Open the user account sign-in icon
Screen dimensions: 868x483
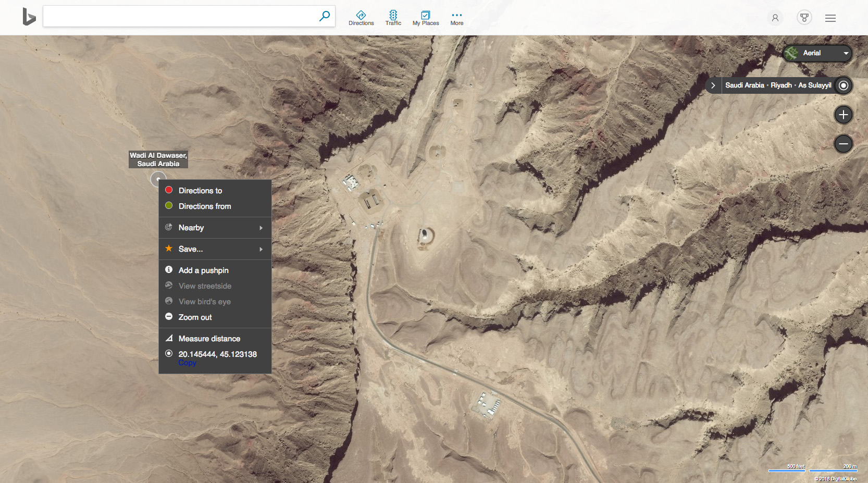click(775, 18)
